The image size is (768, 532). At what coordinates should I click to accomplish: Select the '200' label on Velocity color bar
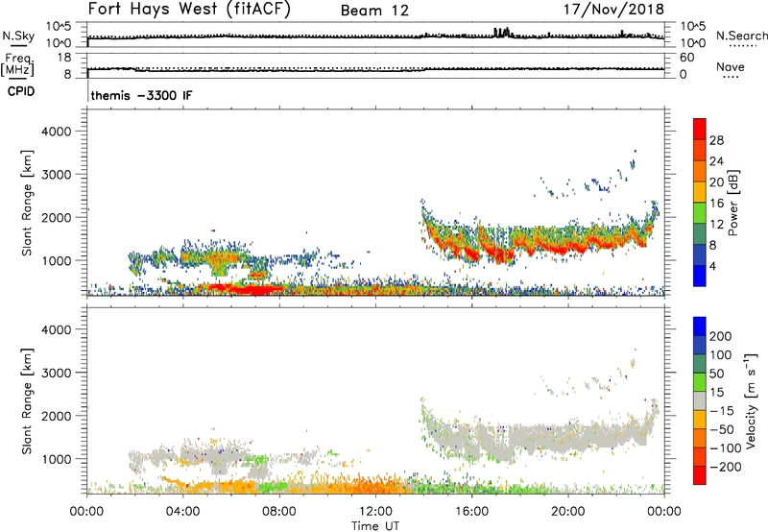tap(721, 336)
